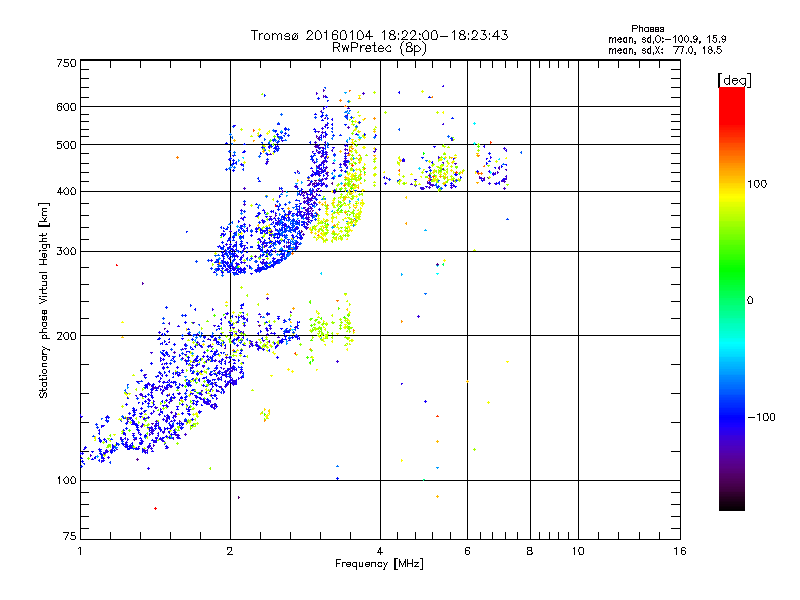Viewport: 800px width, 600px height.
Task: Click the colorbar tick label '-100'
Action: coord(761,417)
